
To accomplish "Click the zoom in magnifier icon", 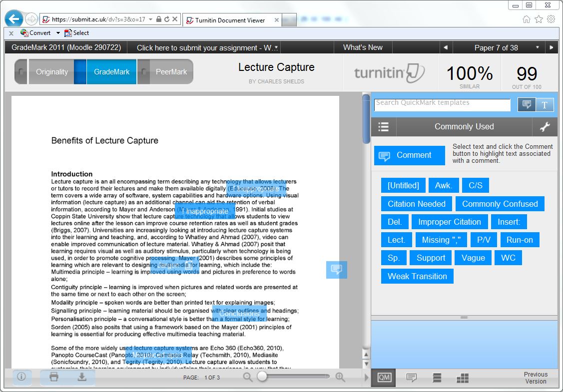I will [x=340, y=378].
